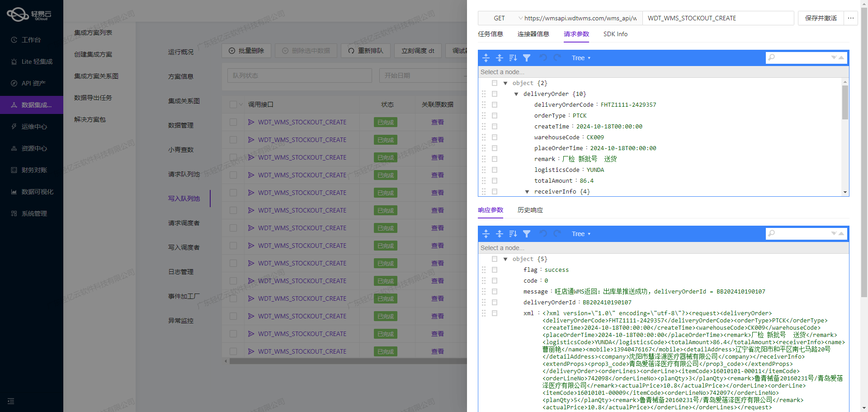Switch to the 请求参数 tab

click(x=576, y=34)
